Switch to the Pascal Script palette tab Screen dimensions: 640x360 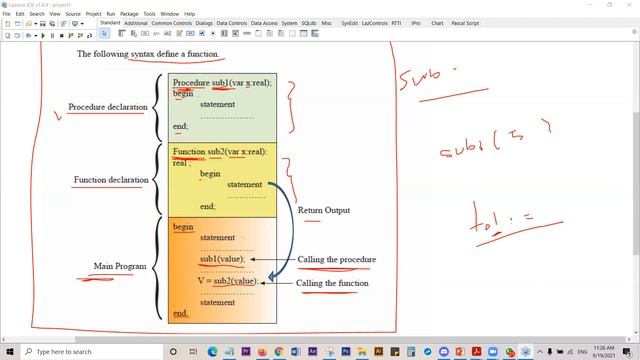pos(465,23)
